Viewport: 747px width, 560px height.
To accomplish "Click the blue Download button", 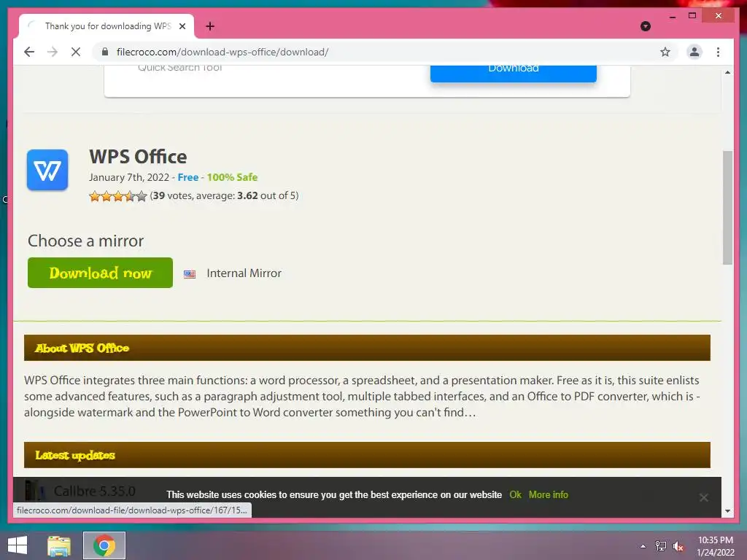I will 513,74.
